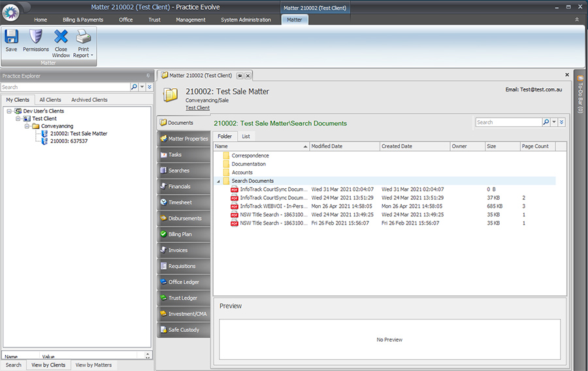Image resolution: width=588 pixels, height=371 pixels.
Task: Open the System Administration ribbon tab
Action: [246, 20]
